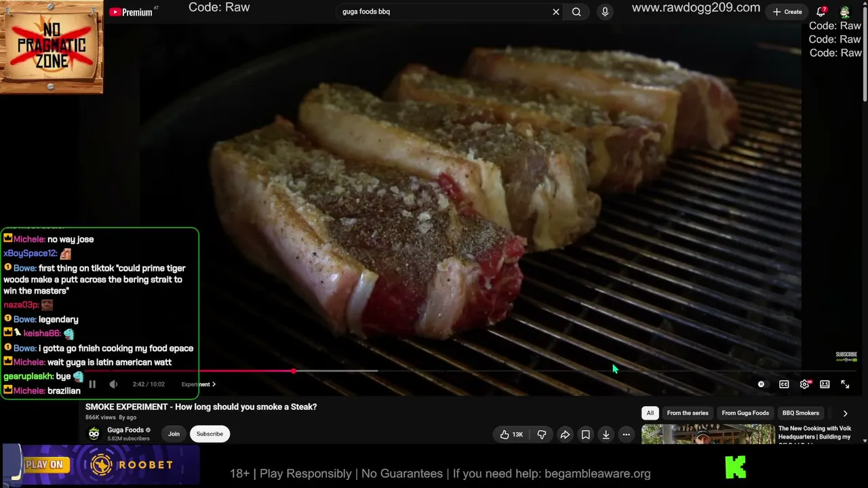Open the video settings gear
The width and height of the screenshot is (868, 488).
tap(804, 384)
